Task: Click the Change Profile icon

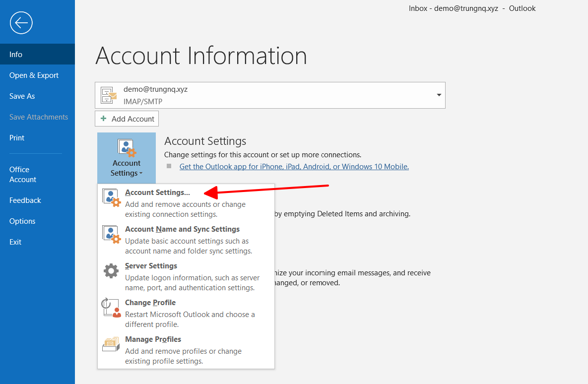Action: tap(111, 308)
